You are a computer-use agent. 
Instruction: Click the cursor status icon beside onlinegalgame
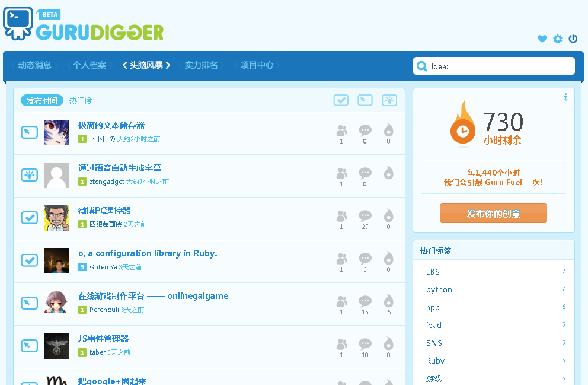click(x=29, y=303)
